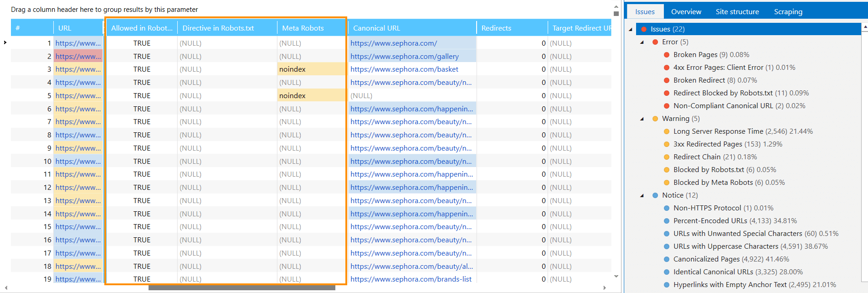This screenshot has width=868, height=293.
Task: Select Blocked by Meta Robots issue
Action: (x=729, y=182)
